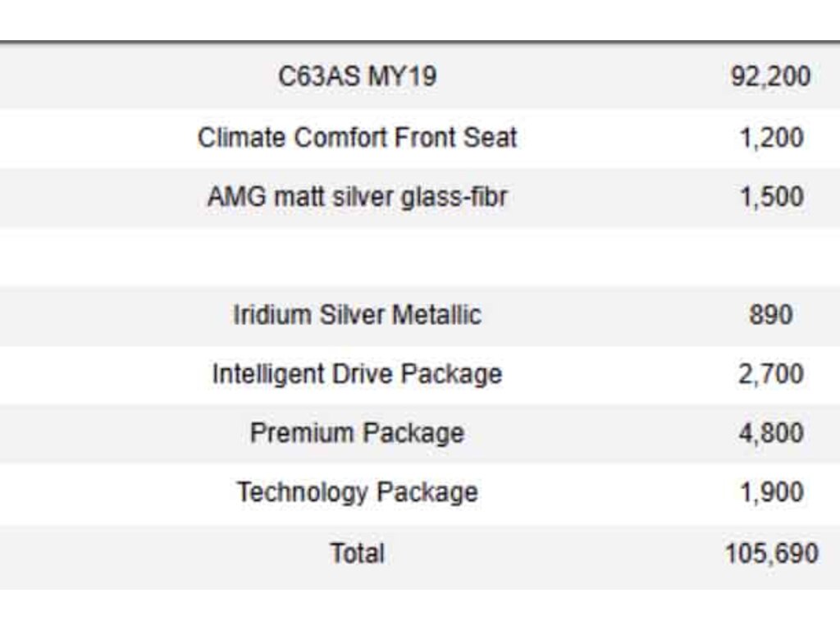This screenshot has width=840, height=630.
Task: Click the AMG matt silver glass-fibr option
Action: (x=357, y=197)
